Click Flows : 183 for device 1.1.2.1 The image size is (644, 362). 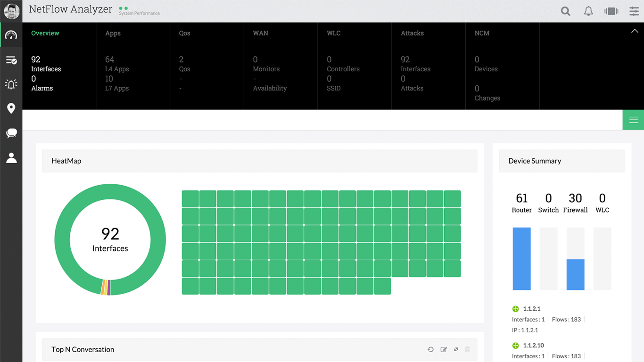(x=566, y=320)
